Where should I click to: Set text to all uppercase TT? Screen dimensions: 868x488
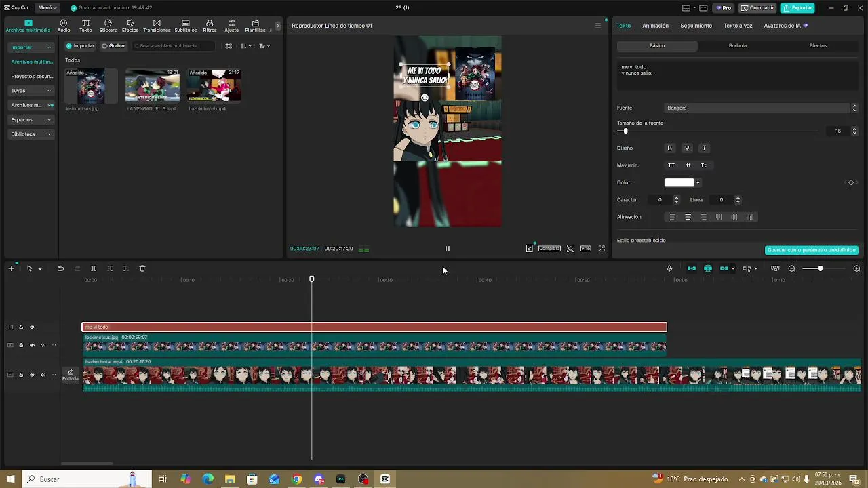pos(671,165)
